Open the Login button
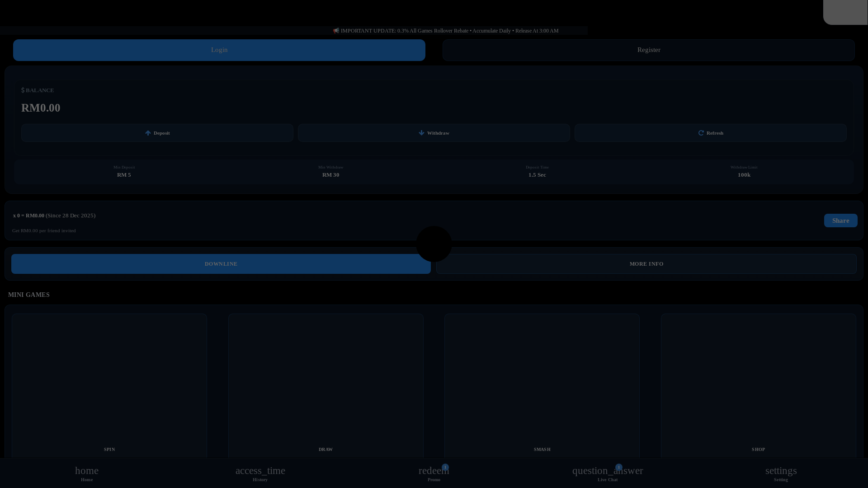This screenshot has height=488, width=868. tap(219, 50)
